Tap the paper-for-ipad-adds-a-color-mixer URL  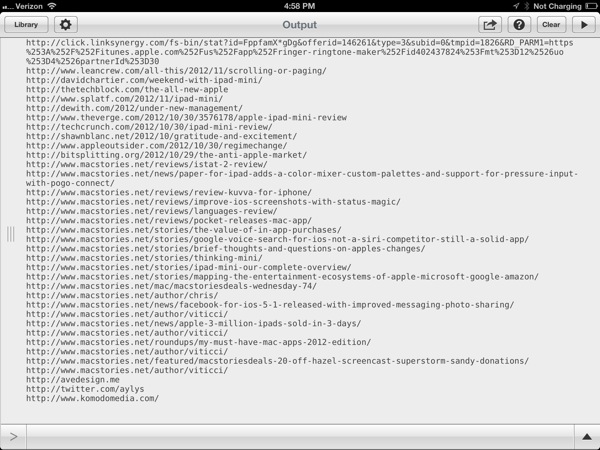coord(302,178)
